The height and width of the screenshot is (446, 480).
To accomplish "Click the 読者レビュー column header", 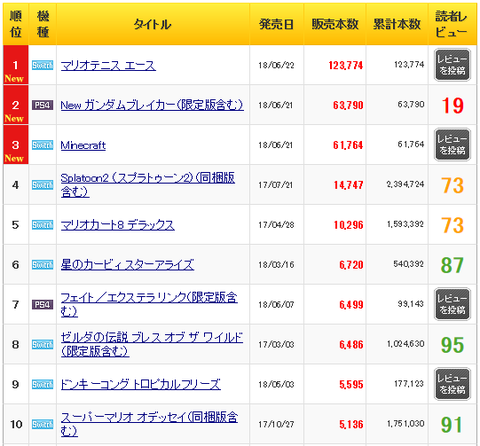I will pos(451,24).
